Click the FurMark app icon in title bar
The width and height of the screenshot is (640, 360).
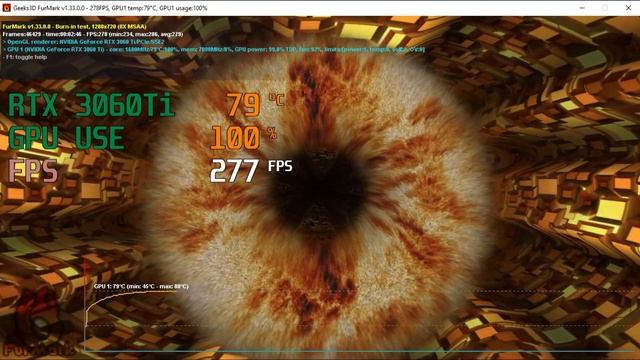pos(6,8)
